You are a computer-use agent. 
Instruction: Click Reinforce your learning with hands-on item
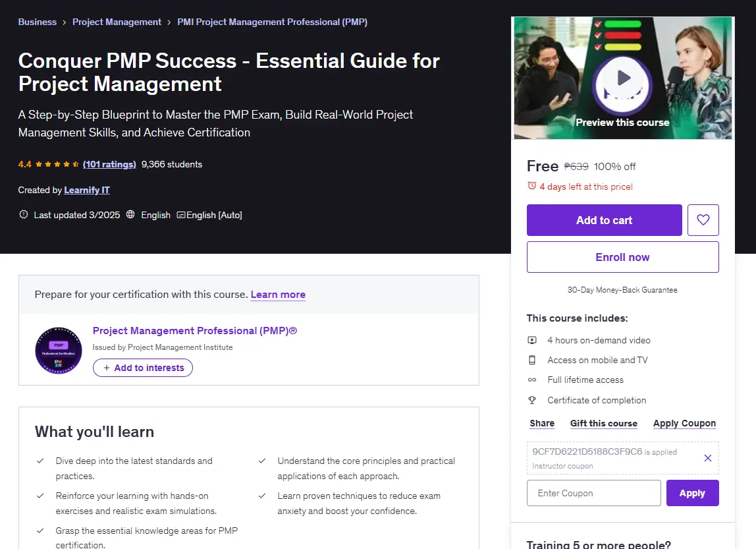click(x=136, y=503)
